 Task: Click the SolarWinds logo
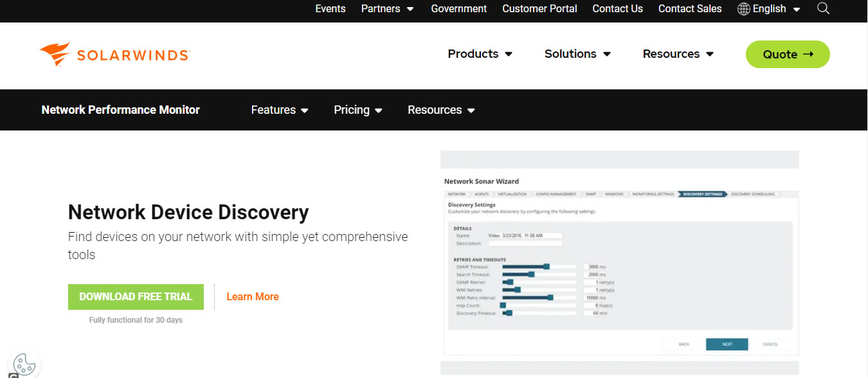[113, 53]
